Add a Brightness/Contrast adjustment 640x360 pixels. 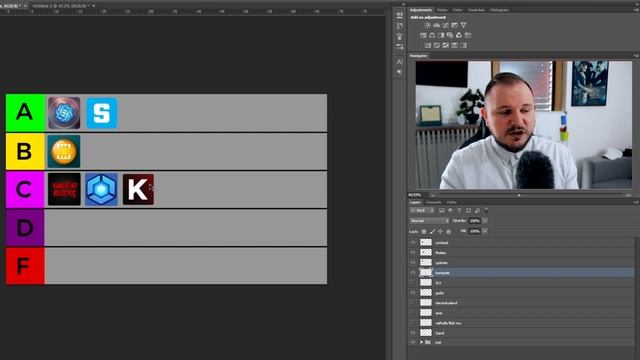point(427,25)
